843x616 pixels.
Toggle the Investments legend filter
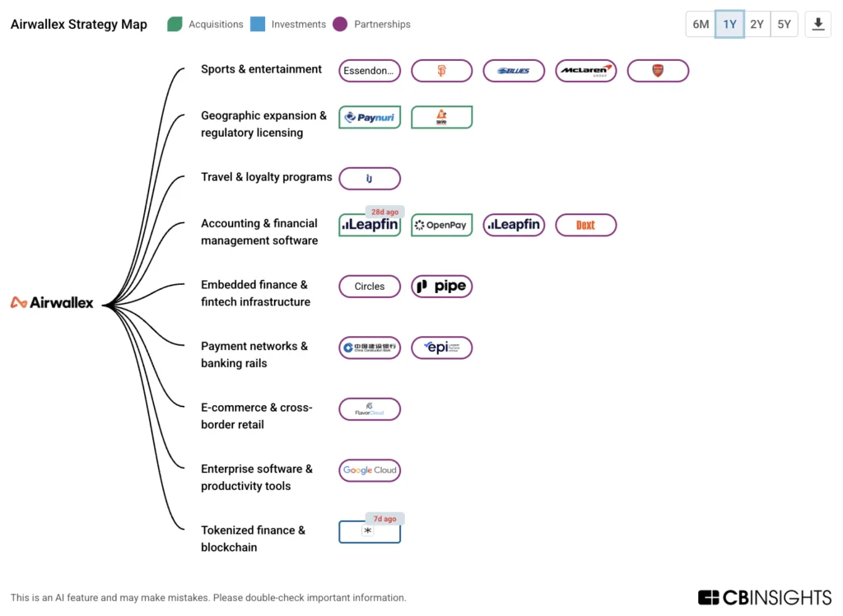(x=288, y=24)
